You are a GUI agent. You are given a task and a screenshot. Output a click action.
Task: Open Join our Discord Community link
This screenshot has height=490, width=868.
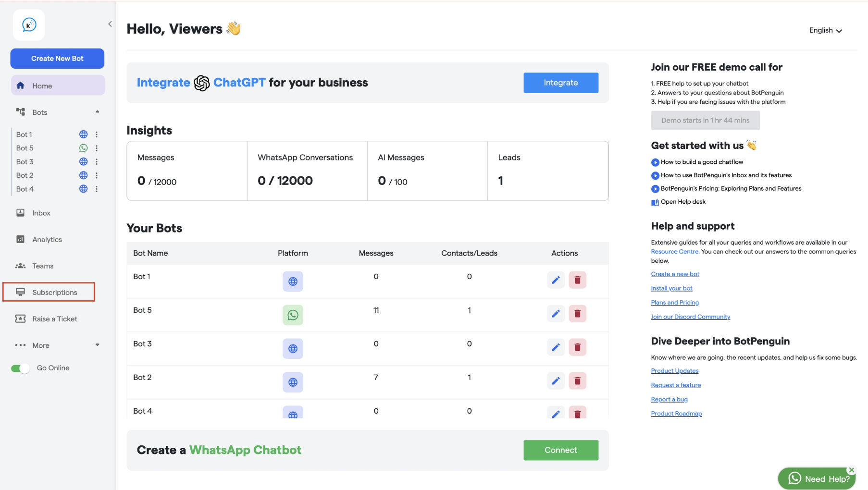point(690,317)
